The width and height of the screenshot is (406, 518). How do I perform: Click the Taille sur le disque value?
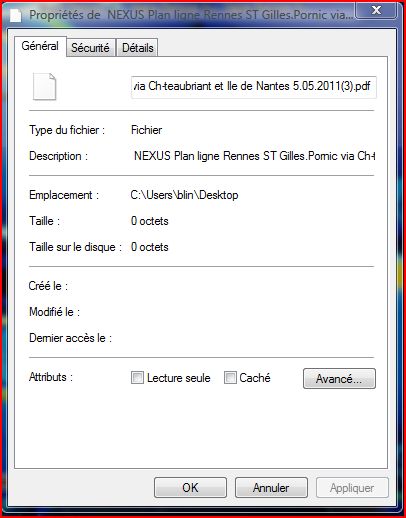point(150,247)
